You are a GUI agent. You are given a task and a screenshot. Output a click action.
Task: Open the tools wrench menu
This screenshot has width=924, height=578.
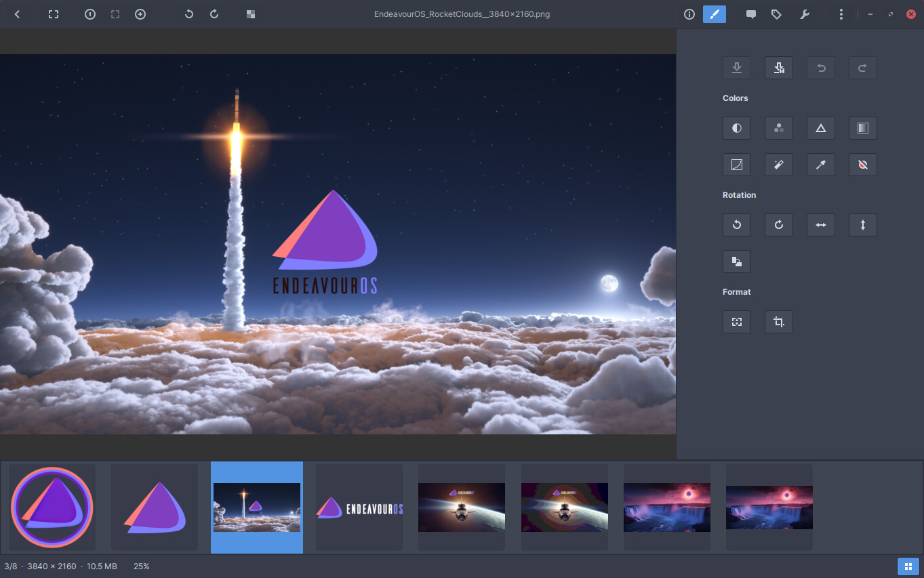point(805,14)
